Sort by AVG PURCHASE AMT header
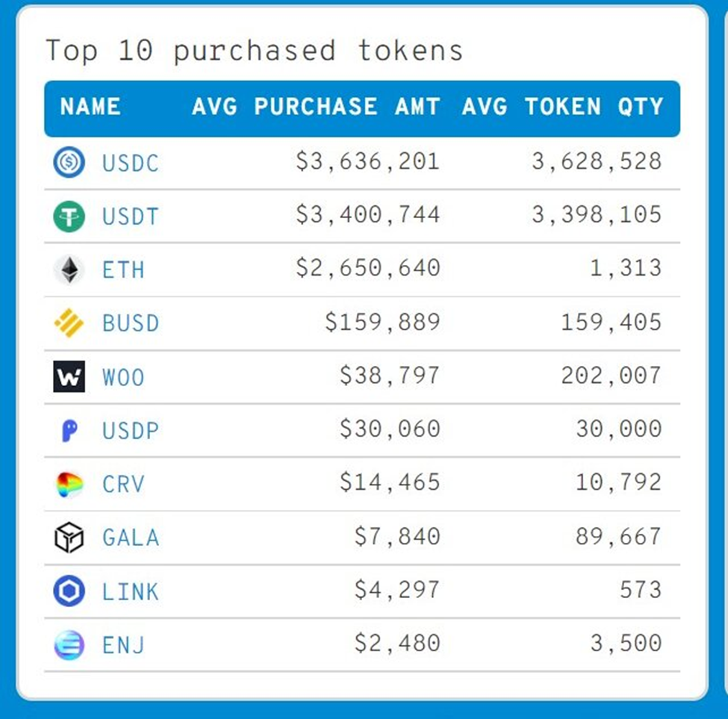This screenshot has width=728, height=719. (316, 107)
